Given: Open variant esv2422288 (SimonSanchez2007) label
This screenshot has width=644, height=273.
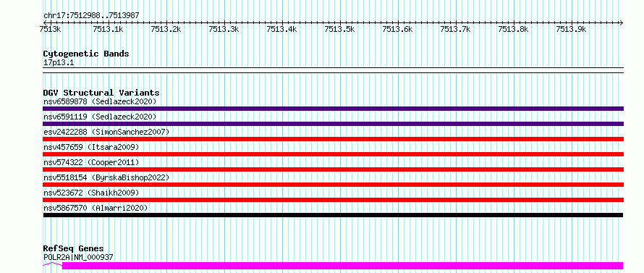Looking at the screenshot, I should coord(106,132).
